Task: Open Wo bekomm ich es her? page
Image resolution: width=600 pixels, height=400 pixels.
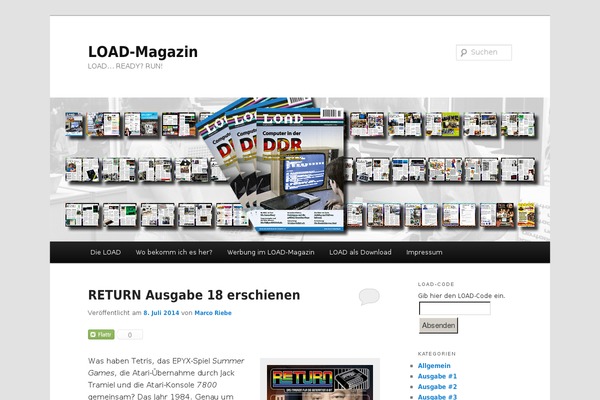Action: (174, 252)
